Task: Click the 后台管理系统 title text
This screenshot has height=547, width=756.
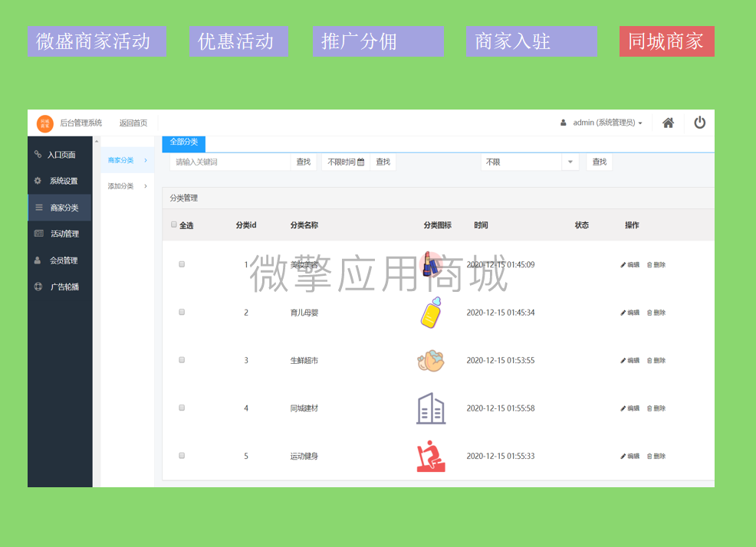Action: 81,123
